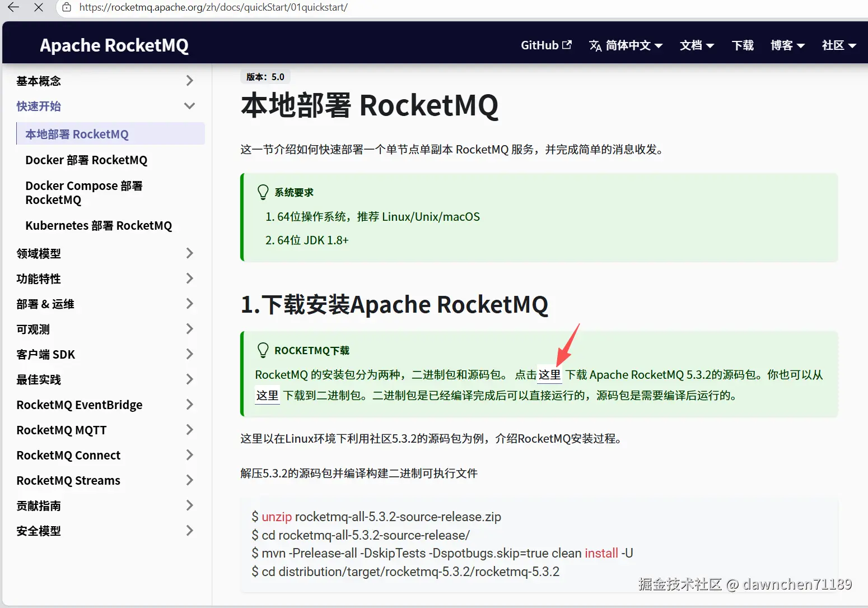Expand the 贡献指南 chevron

click(x=190, y=505)
